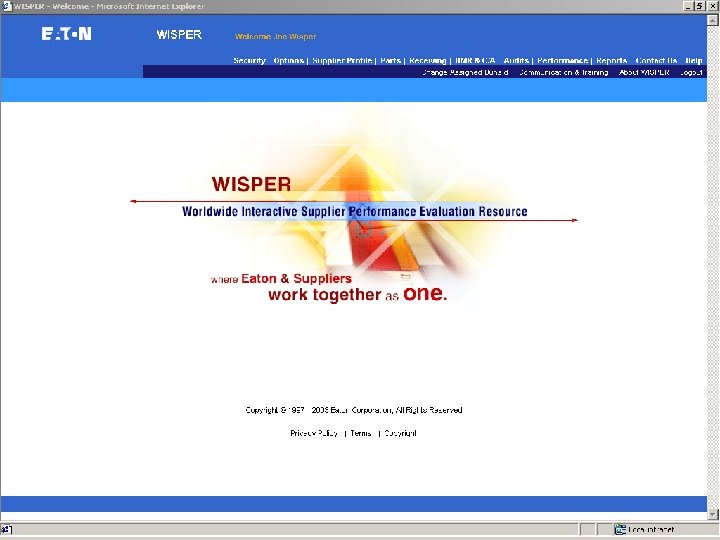720x540 pixels.
Task: Click the Copyright footer link
Action: point(400,433)
